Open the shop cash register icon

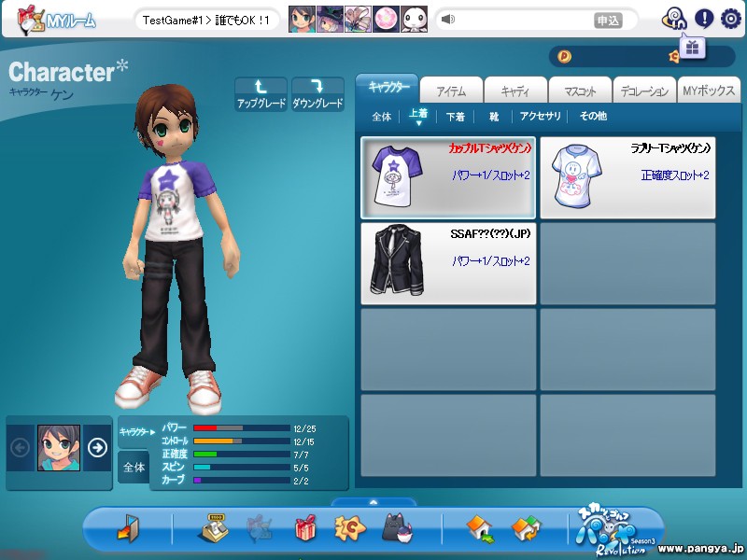(215, 529)
